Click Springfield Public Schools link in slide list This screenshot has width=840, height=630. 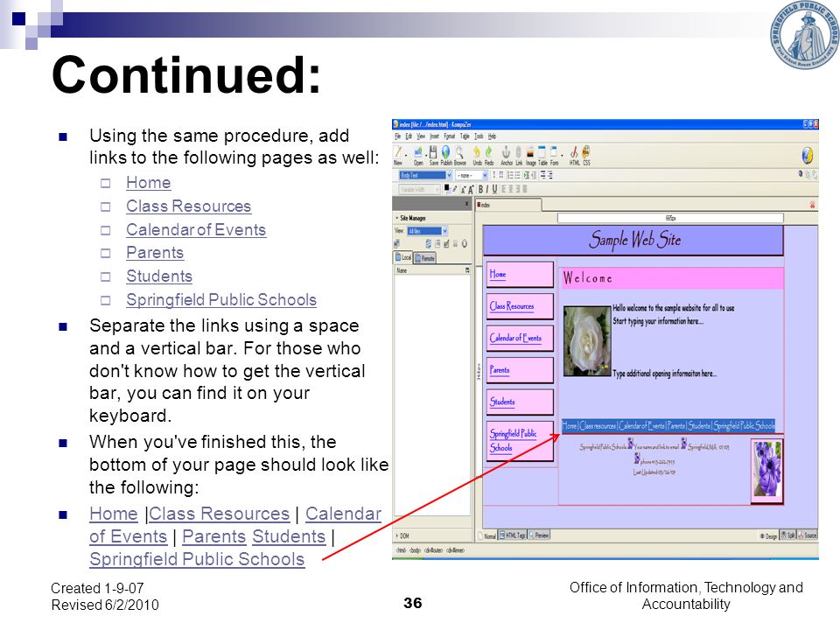point(221,300)
